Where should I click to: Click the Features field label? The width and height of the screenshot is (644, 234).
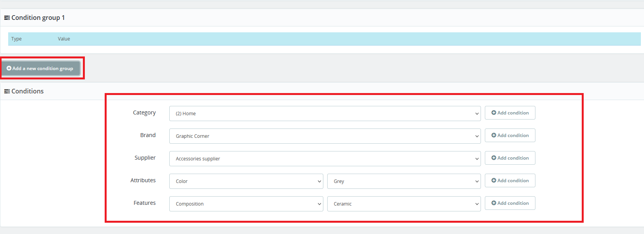click(x=144, y=203)
